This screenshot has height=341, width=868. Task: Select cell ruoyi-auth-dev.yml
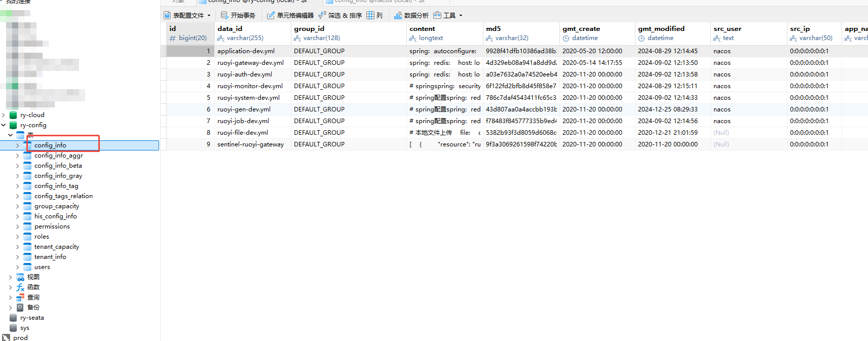point(252,74)
